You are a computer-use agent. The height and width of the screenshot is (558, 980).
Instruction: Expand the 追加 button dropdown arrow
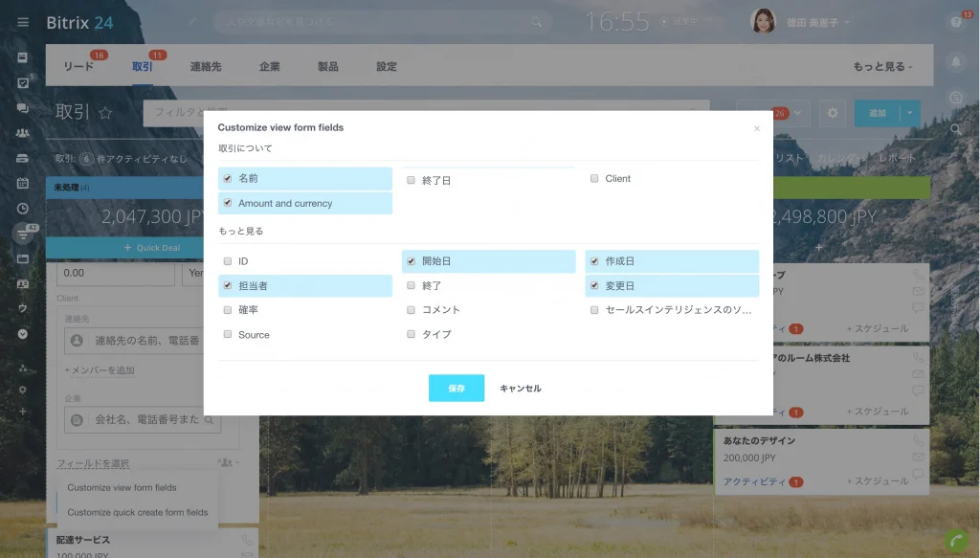[x=908, y=112]
